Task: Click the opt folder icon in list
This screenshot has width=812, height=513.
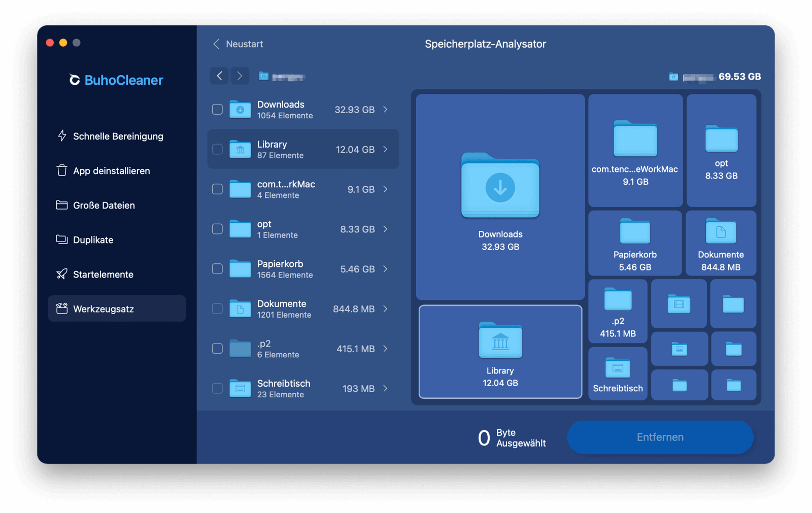Action: 240,229
